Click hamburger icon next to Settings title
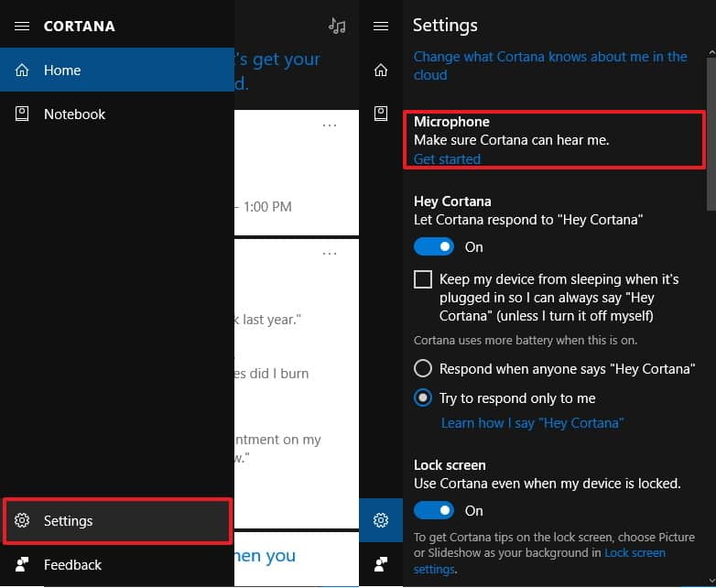This screenshot has width=716, height=588. coord(381,26)
